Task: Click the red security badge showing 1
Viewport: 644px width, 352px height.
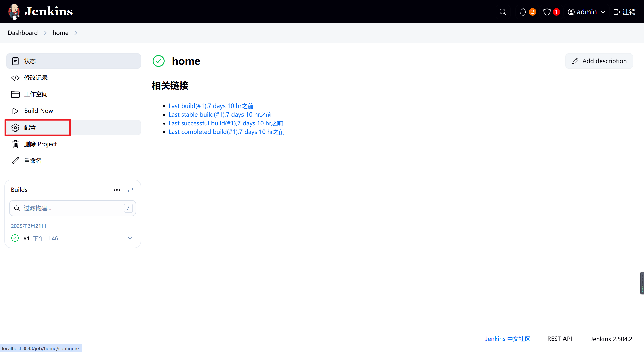Action: click(556, 12)
